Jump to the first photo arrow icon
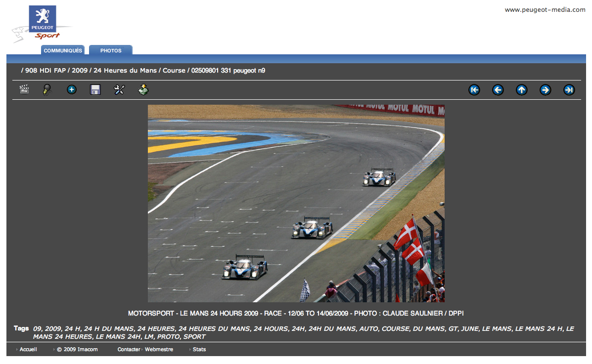 point(474,90)
